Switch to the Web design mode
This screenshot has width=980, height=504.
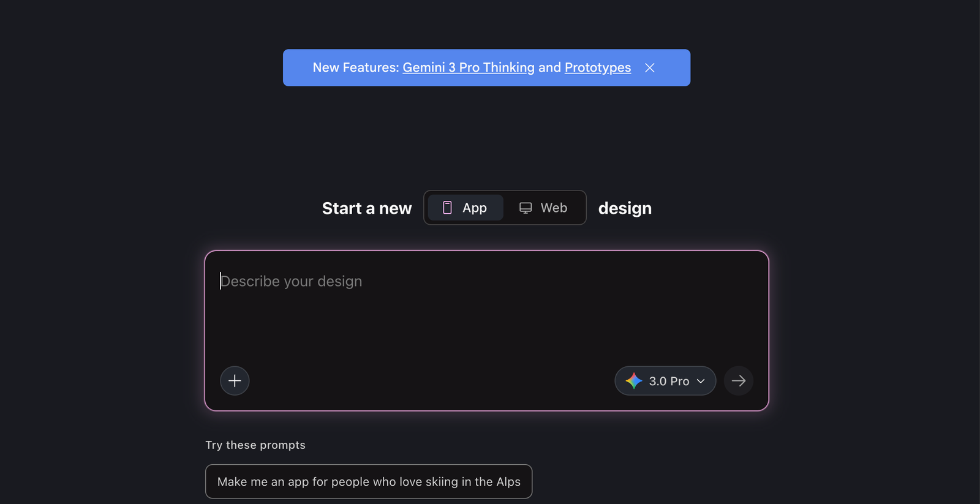pyautogui.click(x=543, y=208)
